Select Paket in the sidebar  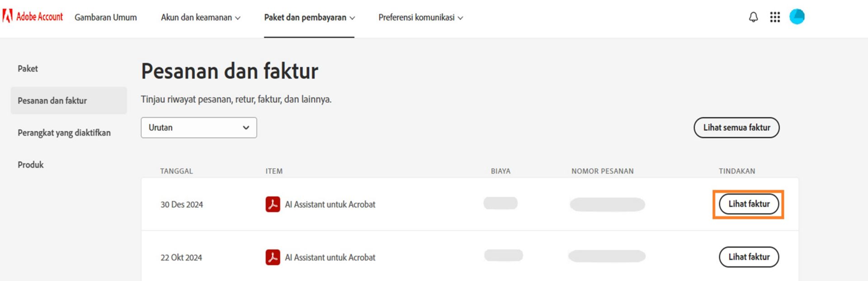[x=28, y=69]
